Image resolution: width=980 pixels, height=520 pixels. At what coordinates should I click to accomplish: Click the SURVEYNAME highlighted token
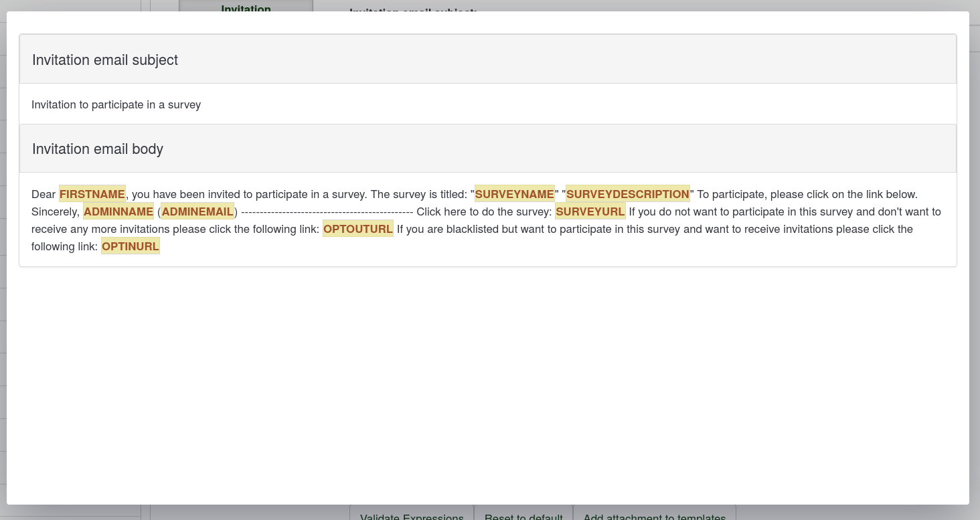514,194
